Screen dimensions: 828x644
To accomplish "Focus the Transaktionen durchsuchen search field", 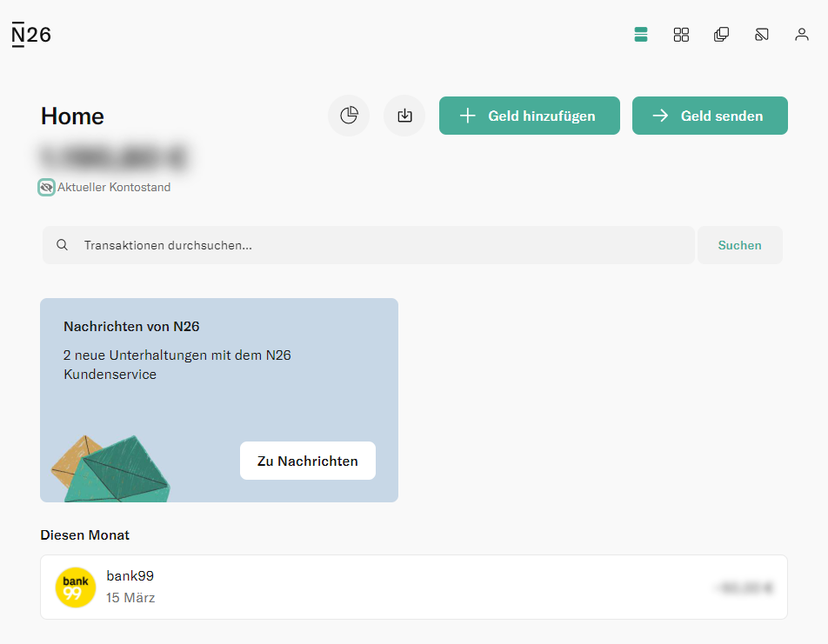I will tap(369, 245).
